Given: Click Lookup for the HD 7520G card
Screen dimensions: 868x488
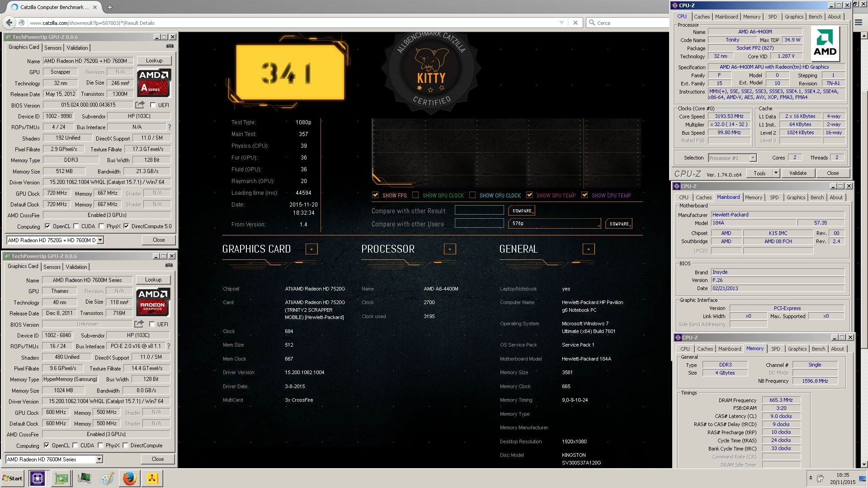Looking at the screenshot, I should (x=154, y=61).
